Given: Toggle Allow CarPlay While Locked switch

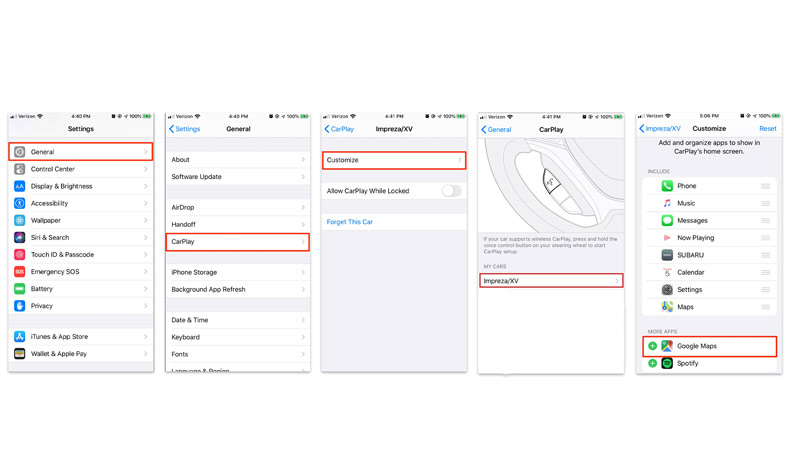Looking at the screenshot, I should [452, 191].
